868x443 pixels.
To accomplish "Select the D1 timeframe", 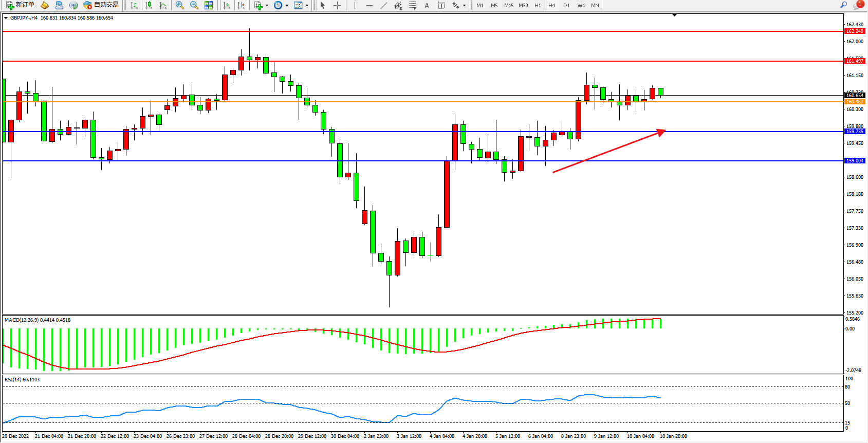I will [566, 5].
